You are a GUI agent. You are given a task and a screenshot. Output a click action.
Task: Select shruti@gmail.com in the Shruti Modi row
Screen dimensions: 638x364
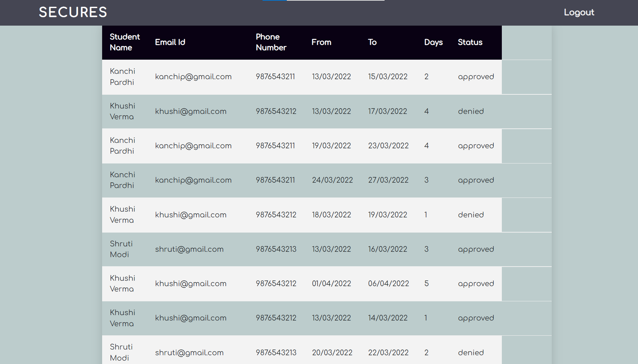click(189, 249)
